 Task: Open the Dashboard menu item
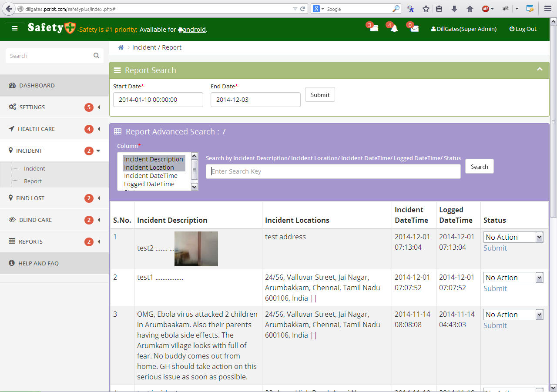tap(54, 85)
